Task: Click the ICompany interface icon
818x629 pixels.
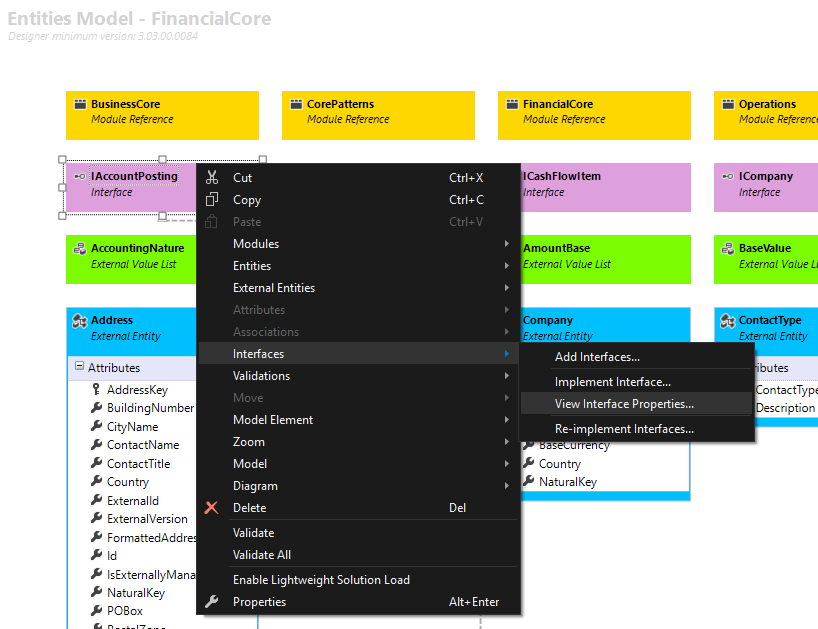Action: pos(728,176)
